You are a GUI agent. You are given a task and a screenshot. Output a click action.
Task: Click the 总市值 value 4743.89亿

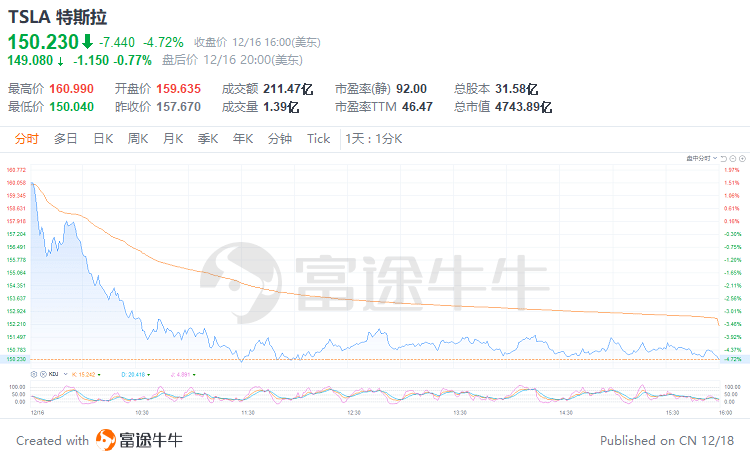(x=523, y=107)
